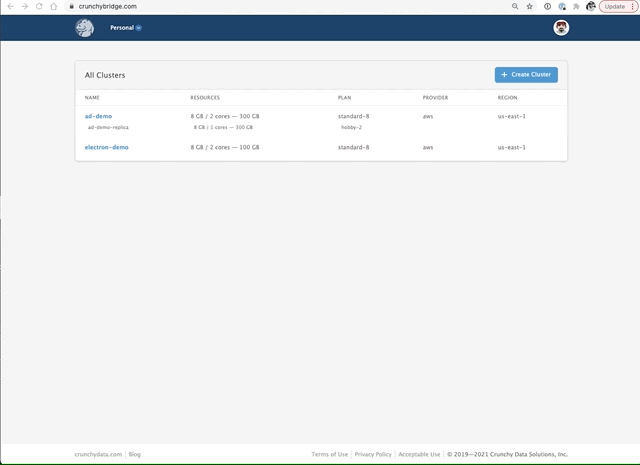The height and width of the screenshot is (465, 640).
Task: Open the Privacy Policy link
Action: pos(373,454)
